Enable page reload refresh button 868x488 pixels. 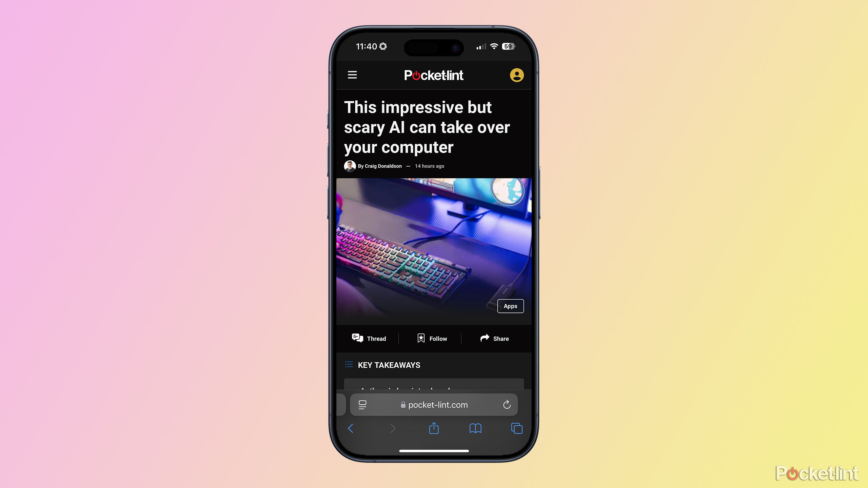point(507,405)
